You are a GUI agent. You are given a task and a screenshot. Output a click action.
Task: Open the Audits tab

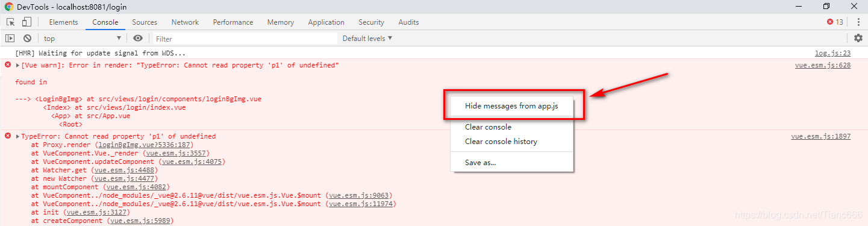coord(408,22)
